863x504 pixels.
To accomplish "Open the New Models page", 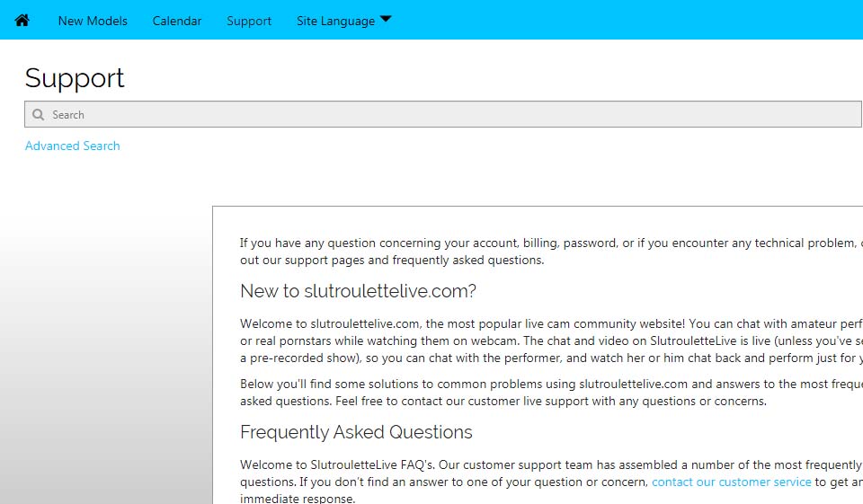I will click(x=93, y=21).
